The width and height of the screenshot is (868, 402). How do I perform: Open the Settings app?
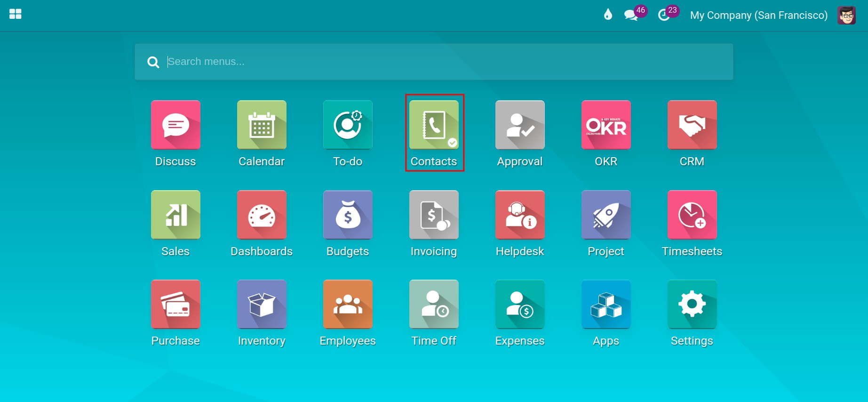[692, 304]
